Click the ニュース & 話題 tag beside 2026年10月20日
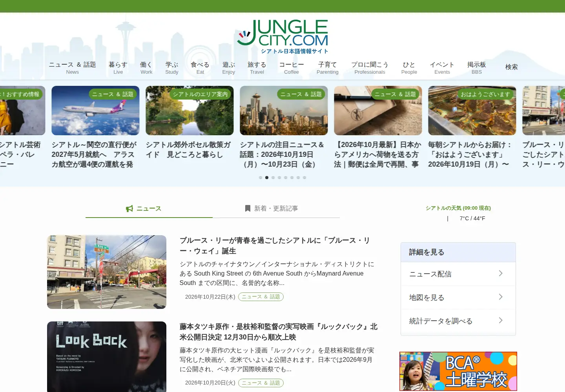Screen dimensions: 565x392 (261, 383)
